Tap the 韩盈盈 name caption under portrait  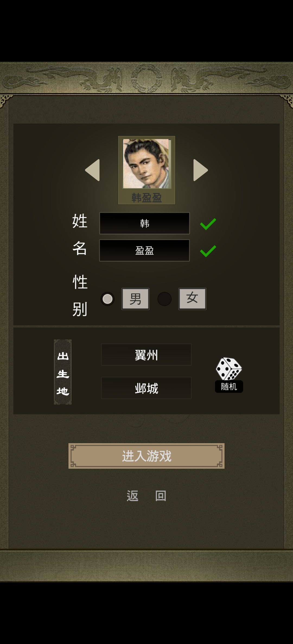point(146,197)
